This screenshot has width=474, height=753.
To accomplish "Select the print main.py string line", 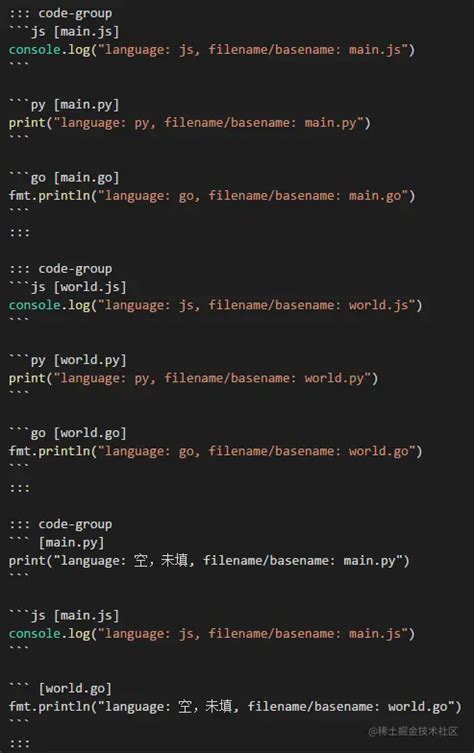I will [x=190, y=123].
